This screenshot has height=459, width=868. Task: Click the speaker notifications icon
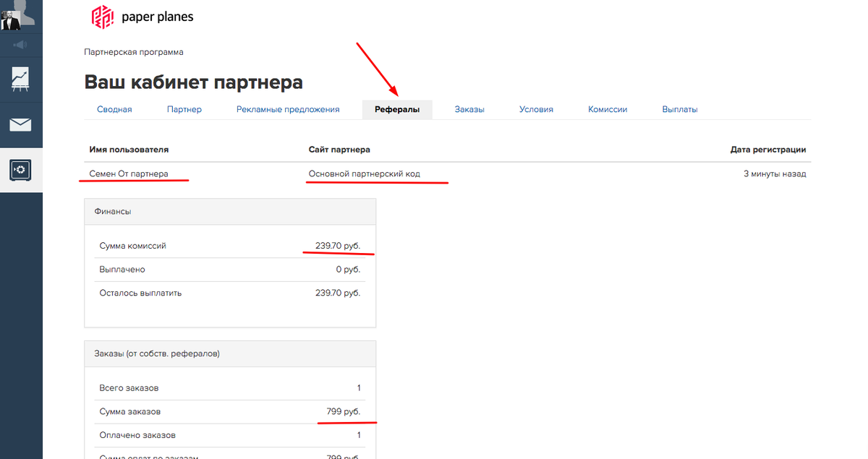(20, 45)
